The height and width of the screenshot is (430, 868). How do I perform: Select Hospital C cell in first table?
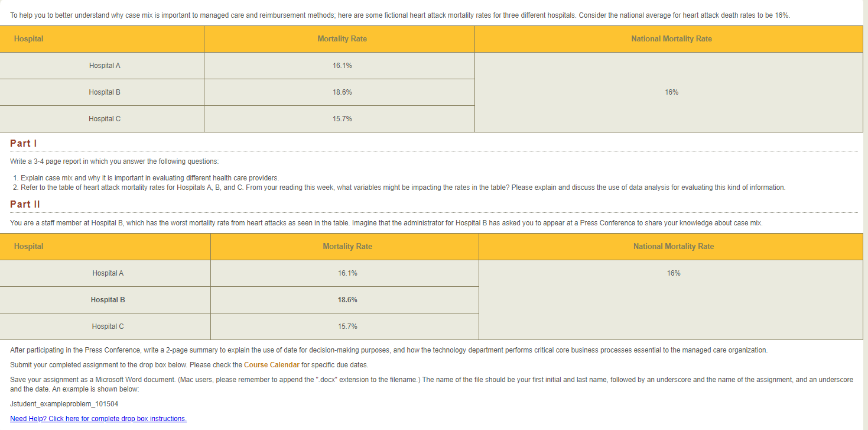pos(102,119)
